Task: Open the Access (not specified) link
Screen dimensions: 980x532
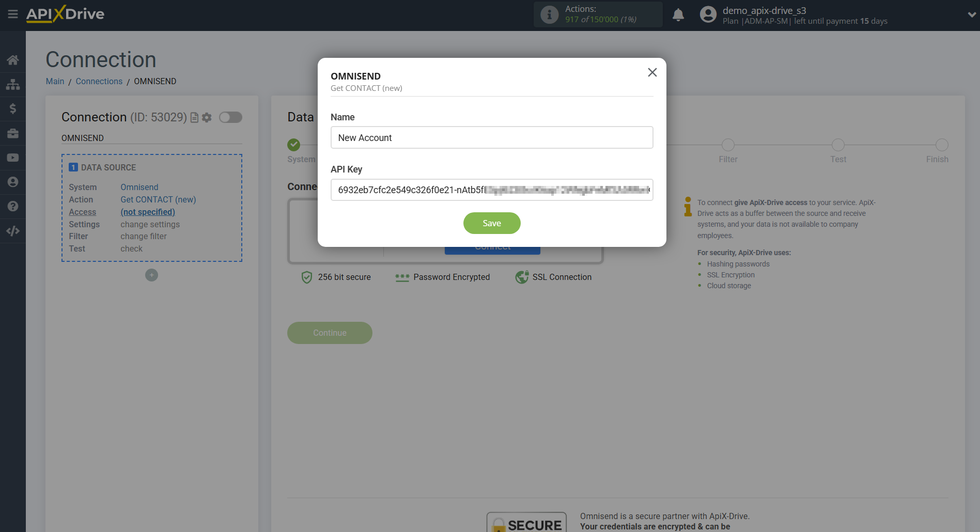Action: pyautogui.click(x=148, y=212)
